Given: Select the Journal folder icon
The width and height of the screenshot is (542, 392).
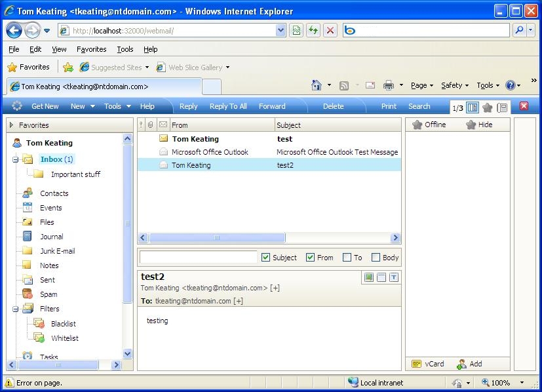Looking at the screenshot, I should (28, 237).
